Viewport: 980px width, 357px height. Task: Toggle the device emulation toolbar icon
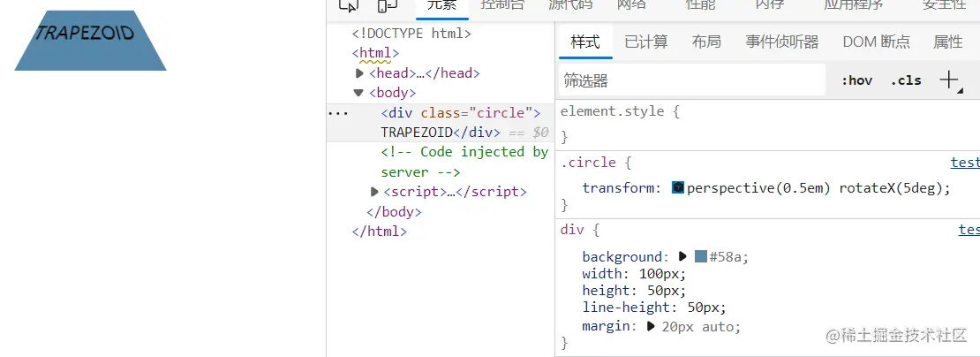tap(388, 5)
